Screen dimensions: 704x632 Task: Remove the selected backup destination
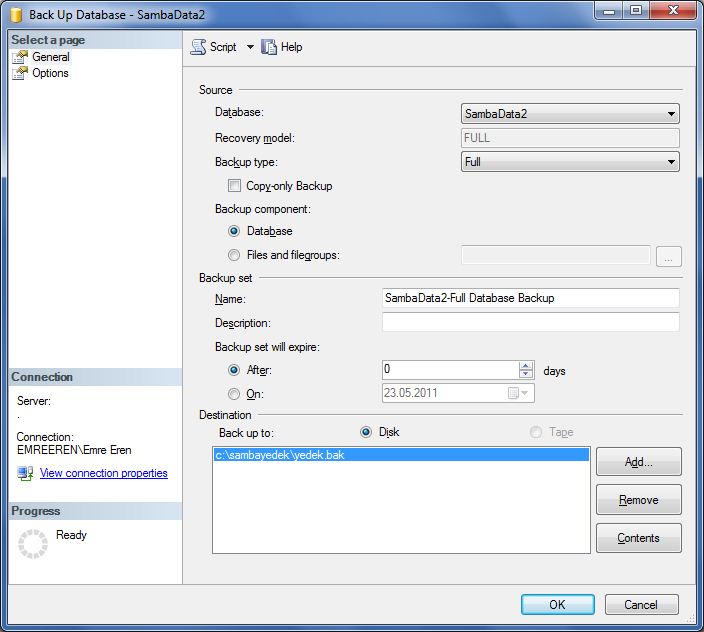[x=638, y=500]
